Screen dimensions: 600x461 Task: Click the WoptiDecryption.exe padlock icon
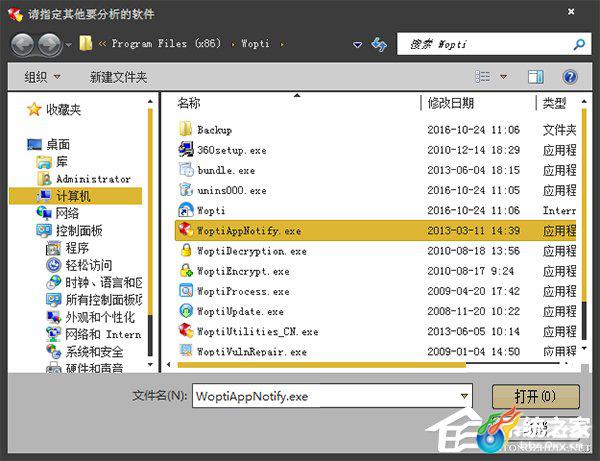tap(186, 250)
